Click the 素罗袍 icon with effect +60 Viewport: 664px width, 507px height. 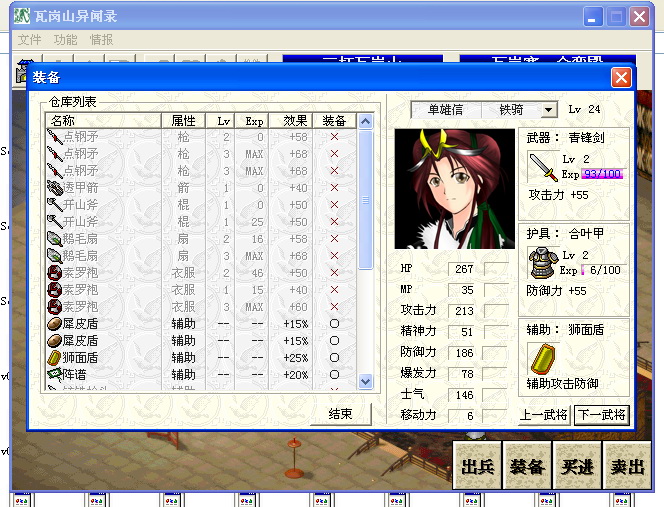click(54, 307)
